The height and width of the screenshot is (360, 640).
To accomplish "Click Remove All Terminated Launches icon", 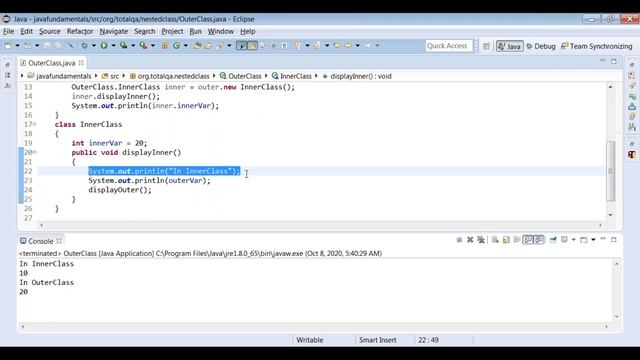I will (x=481, y=240).
